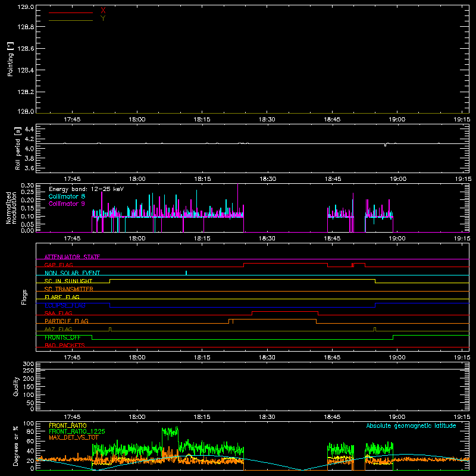Click the green FRONT_RATIO_1225 plateau near 80

click(170, 431)
